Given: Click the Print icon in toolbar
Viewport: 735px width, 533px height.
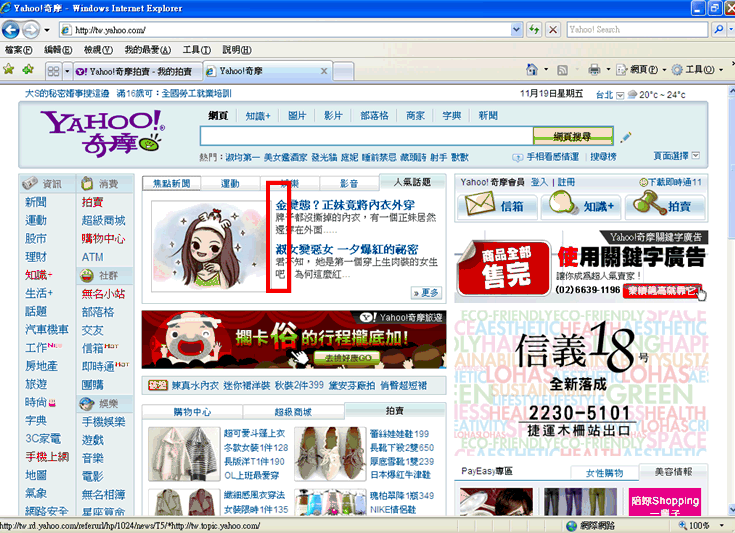Looking at the screenshot, I should tap(594, 70).
